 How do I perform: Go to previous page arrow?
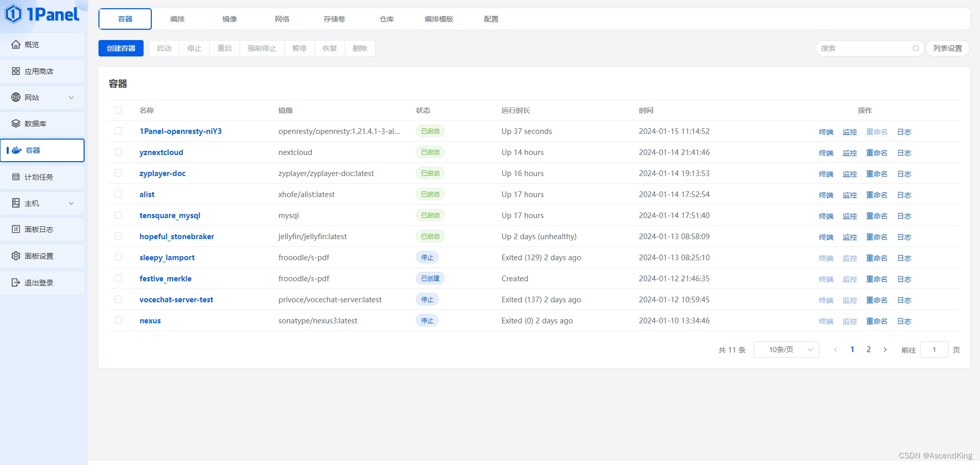coord(836,350)
